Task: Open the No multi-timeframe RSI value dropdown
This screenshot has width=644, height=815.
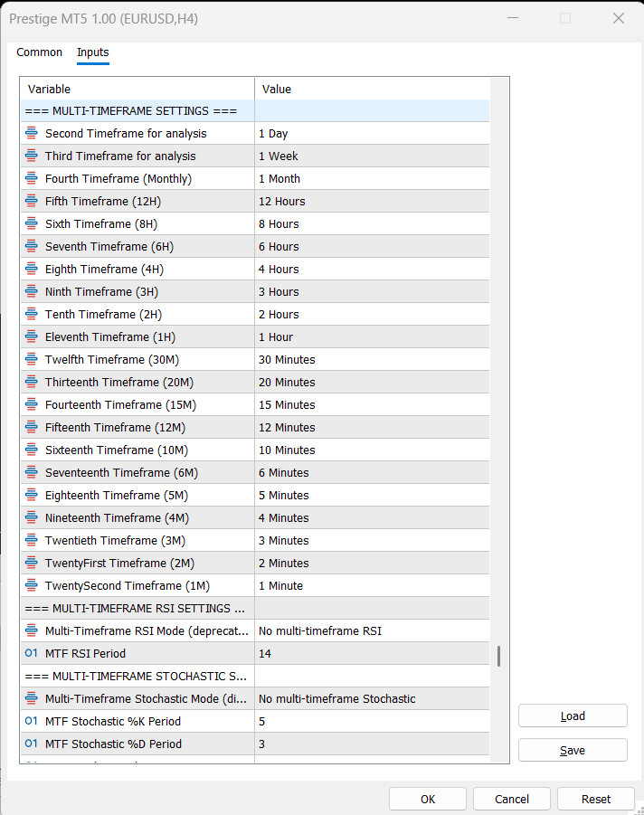Action: [372, 630]
